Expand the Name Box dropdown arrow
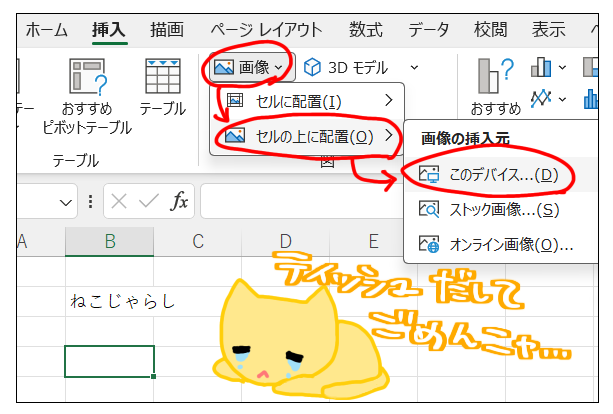The height and width of the screenshot is (414, 613). [x=65, y=203]
